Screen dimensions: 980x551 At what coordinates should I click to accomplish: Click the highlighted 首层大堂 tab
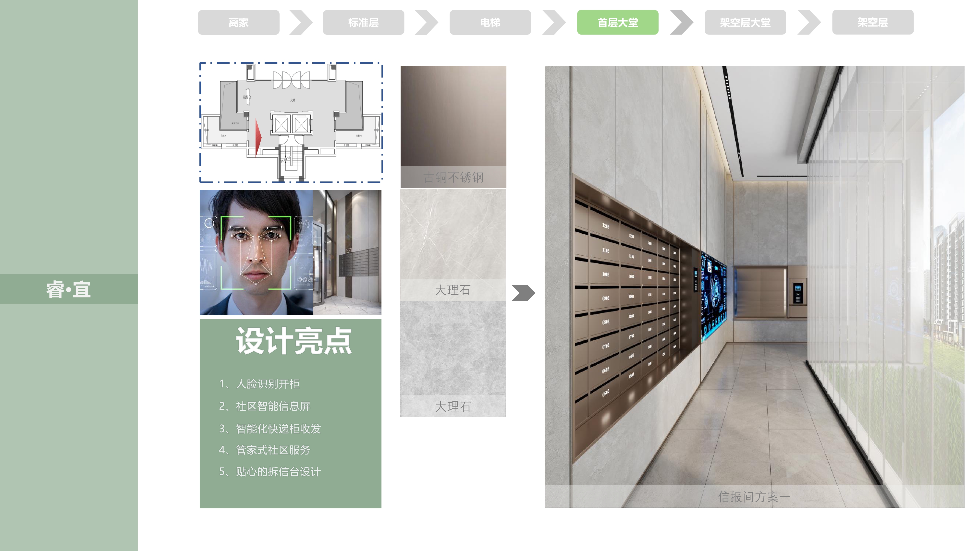click(617, 23)
